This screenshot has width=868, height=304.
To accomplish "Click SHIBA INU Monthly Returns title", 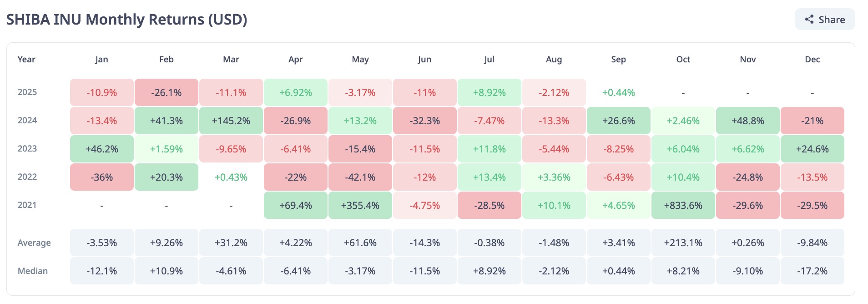I will click(127, 20).
